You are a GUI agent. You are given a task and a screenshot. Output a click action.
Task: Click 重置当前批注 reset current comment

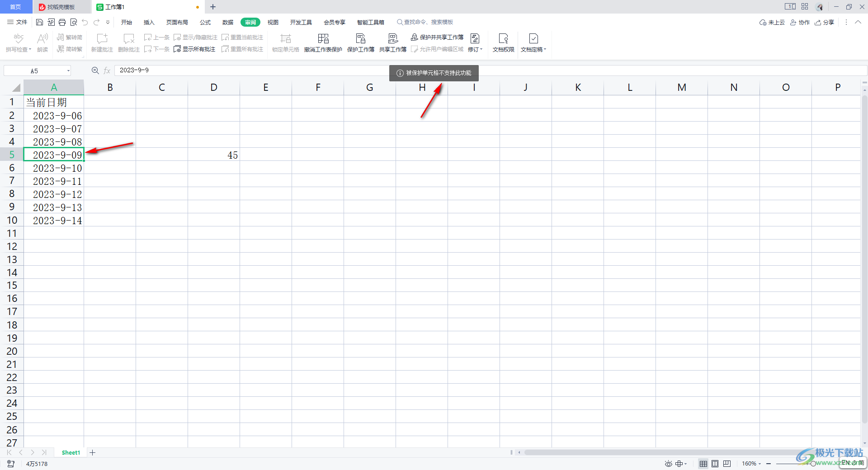coord(242,37)
